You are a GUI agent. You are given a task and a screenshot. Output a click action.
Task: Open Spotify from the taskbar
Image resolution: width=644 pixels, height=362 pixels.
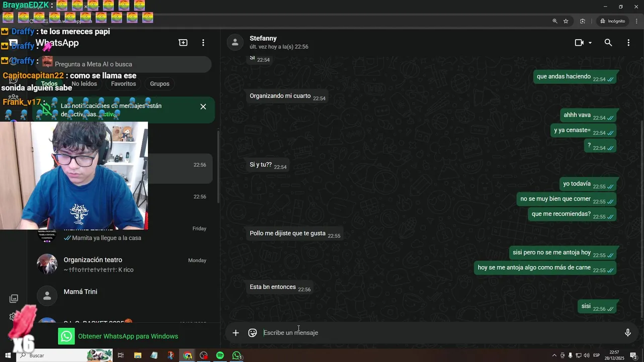(x=220, y=355)
